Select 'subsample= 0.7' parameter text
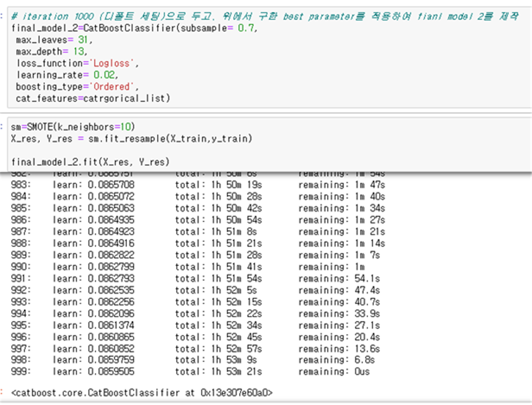The height and width of the screenshot is (405, 532). (217, 28)
